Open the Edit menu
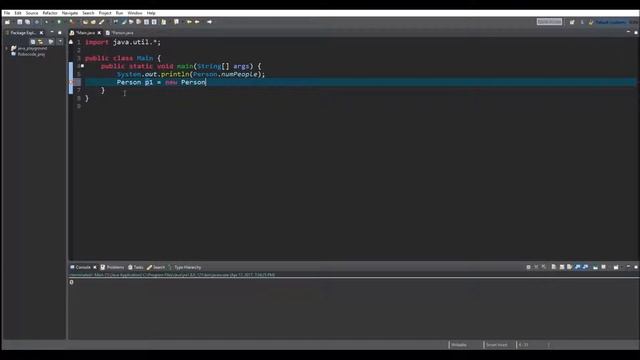 coord(18,13)
